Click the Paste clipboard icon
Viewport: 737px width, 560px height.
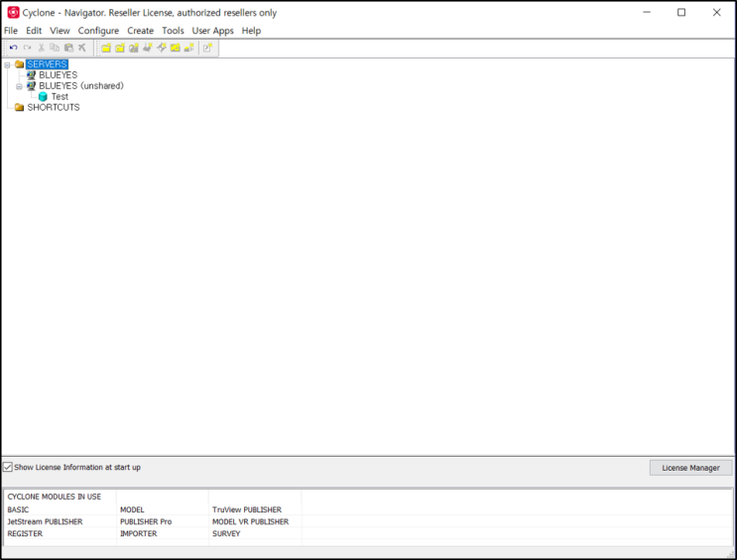tap(68, 48)
